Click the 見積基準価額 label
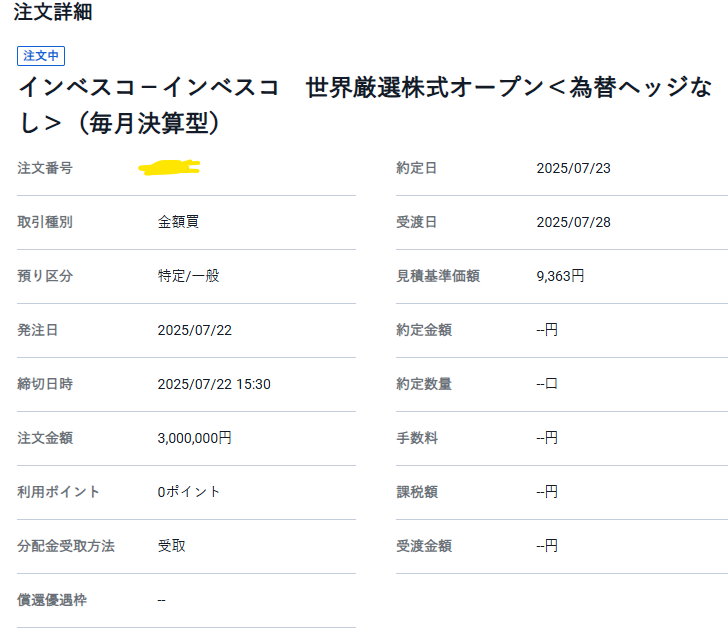The width and height of the screenshot is (728, 638). pyautogui.click(x=438, y=276)
